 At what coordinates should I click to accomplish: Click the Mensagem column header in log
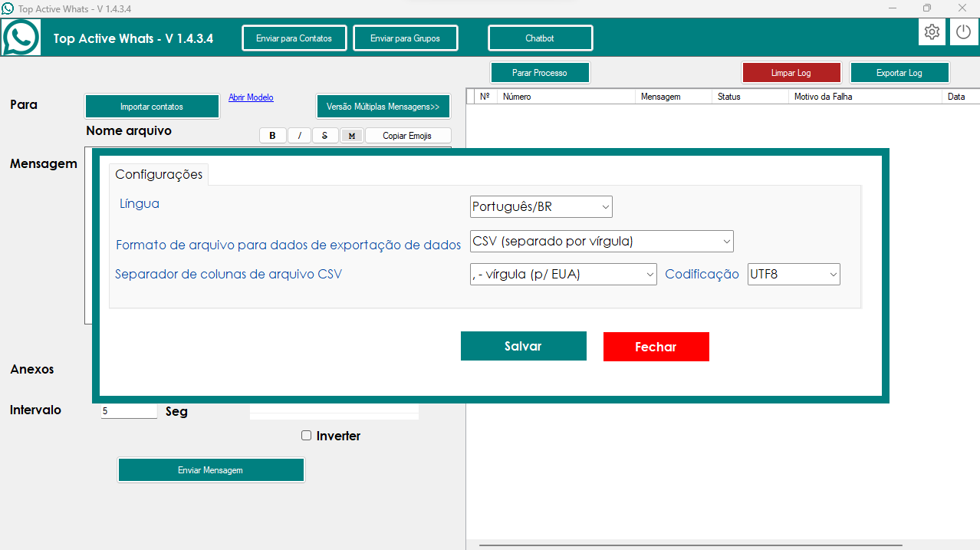[673, 97]
